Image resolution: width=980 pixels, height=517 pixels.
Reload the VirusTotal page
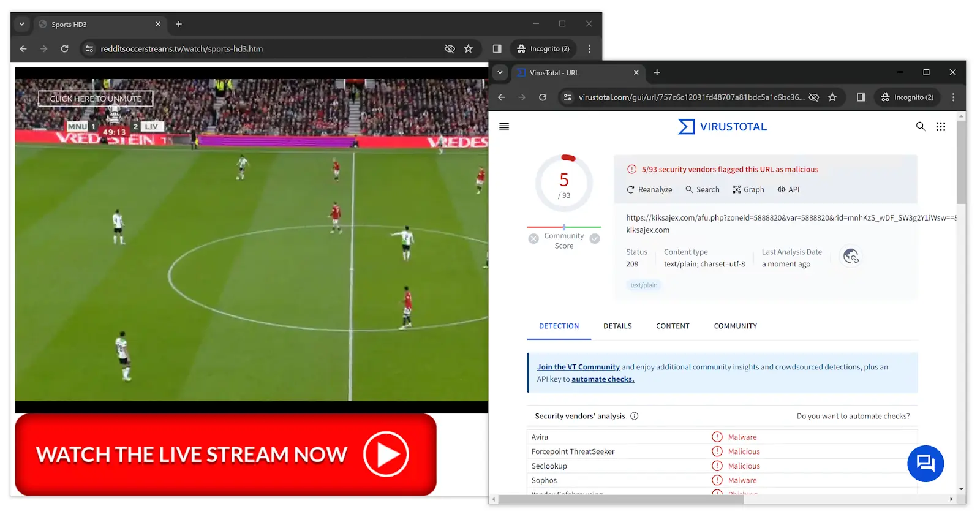[x=543, y=97]
